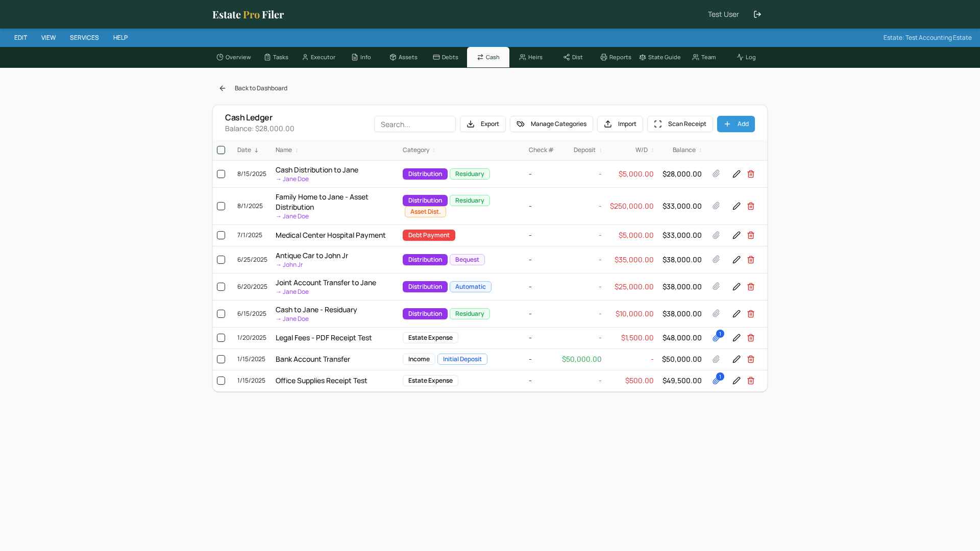Click the Jane Doe heir link under Cash Distribution
The image size is (980, 551).
pyautogui.click(x=292, y=179)
